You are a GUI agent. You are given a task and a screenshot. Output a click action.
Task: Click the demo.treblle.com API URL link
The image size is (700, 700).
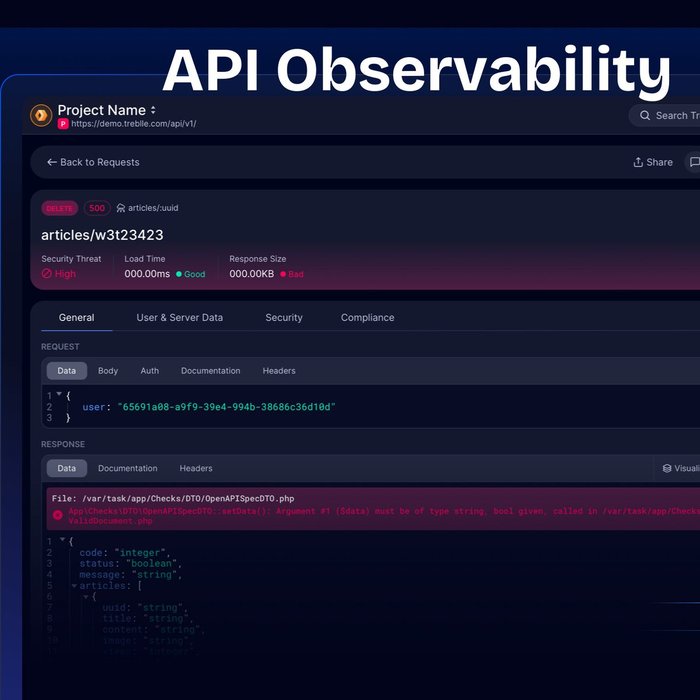134,124
